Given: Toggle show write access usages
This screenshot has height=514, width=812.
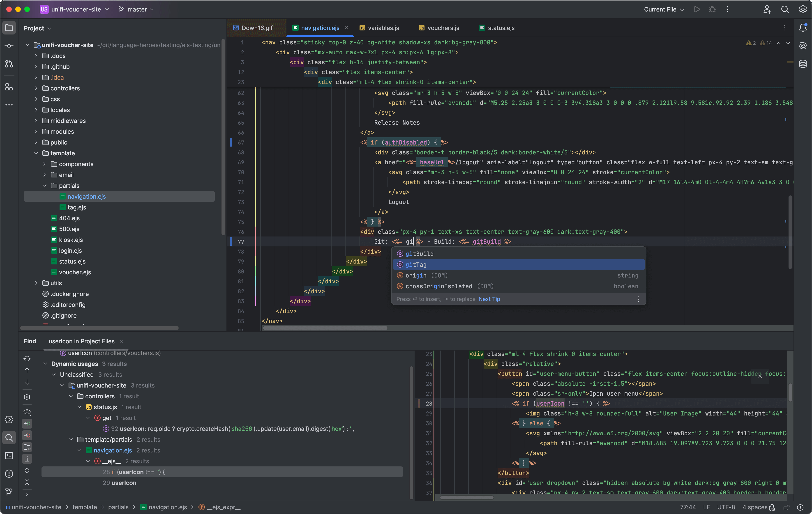Looking at the screenshot, I should (27, 435).
